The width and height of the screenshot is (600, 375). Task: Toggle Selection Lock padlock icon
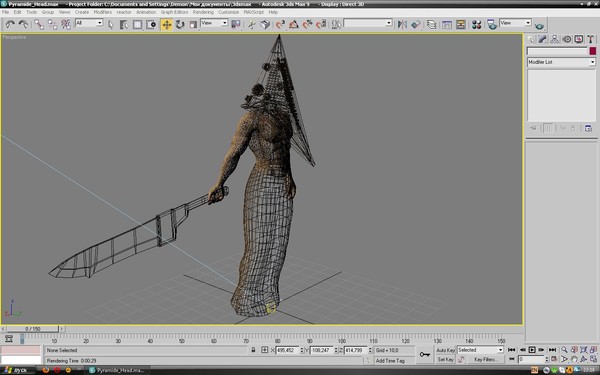pos(253,350)
